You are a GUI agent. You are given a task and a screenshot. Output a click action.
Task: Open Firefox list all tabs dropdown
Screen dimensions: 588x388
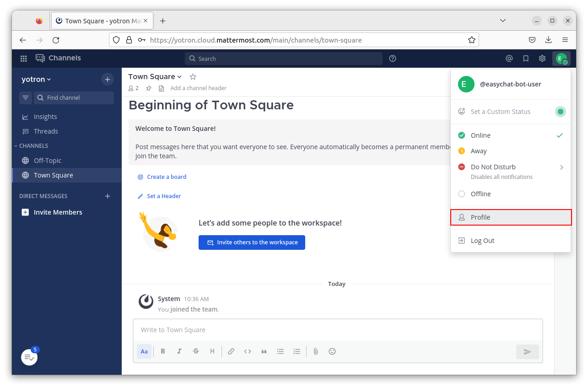503,21
